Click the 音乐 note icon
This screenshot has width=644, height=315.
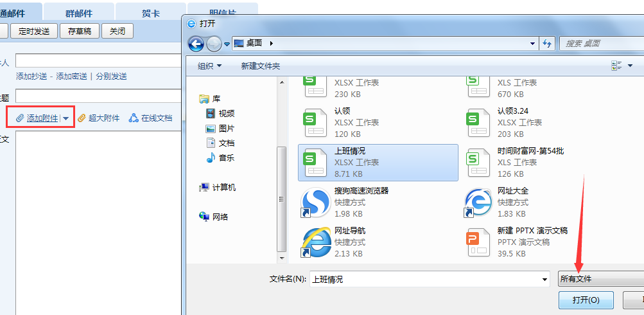point(211,157)
